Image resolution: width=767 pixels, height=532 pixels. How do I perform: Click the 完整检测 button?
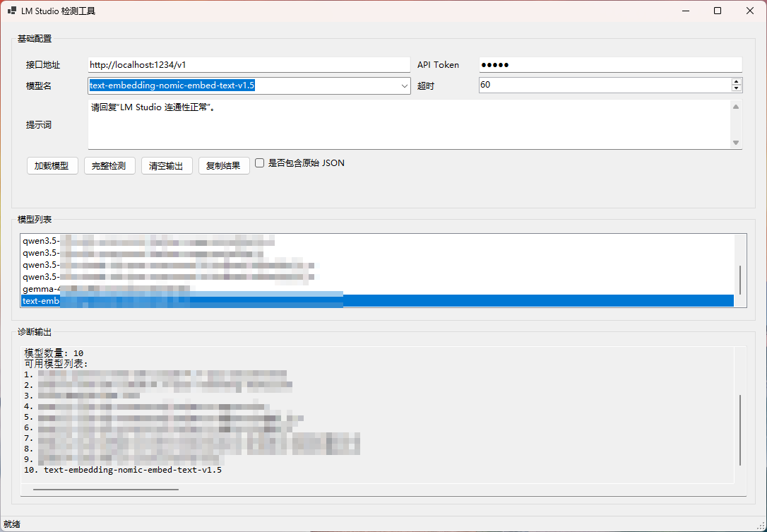click(x=109, y=165)
